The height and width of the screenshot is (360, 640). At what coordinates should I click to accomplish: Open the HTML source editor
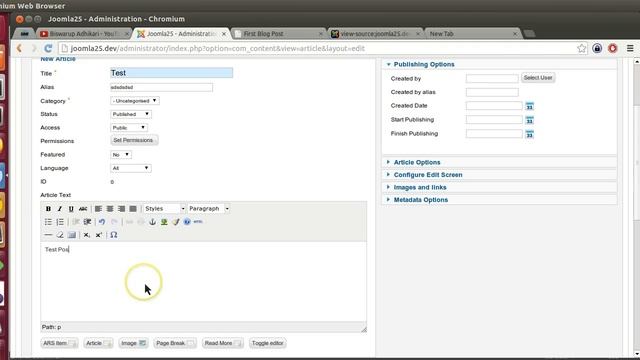(x=198, y=222)
